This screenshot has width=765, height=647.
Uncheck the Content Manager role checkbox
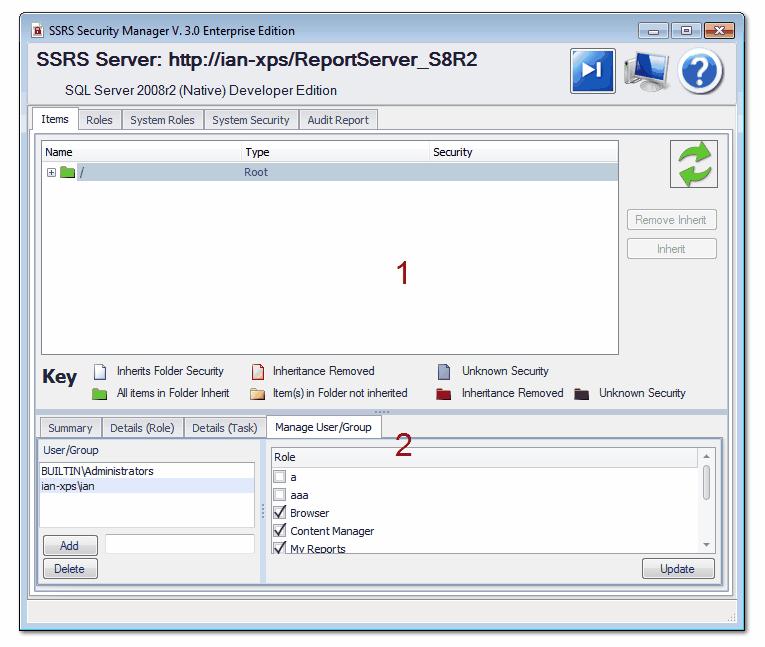(280, 530)
